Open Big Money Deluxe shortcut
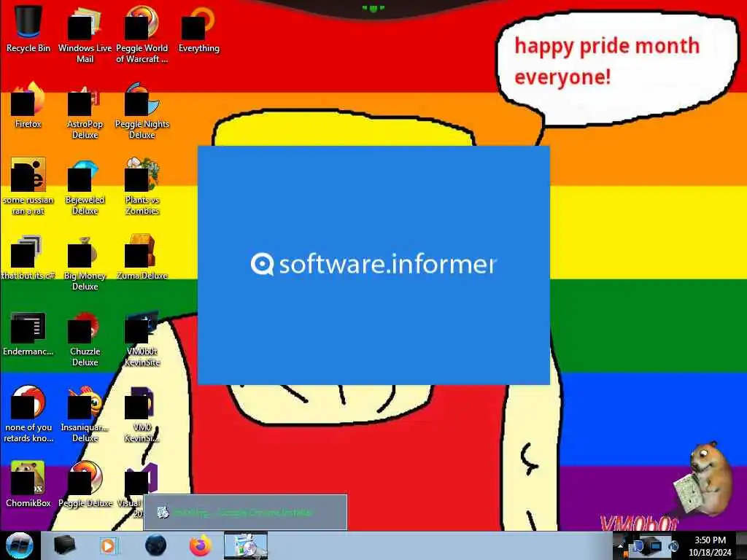Image resolution: width=747 pixels, height=560 pixels. pyautogui.click(x=85, y=262)
